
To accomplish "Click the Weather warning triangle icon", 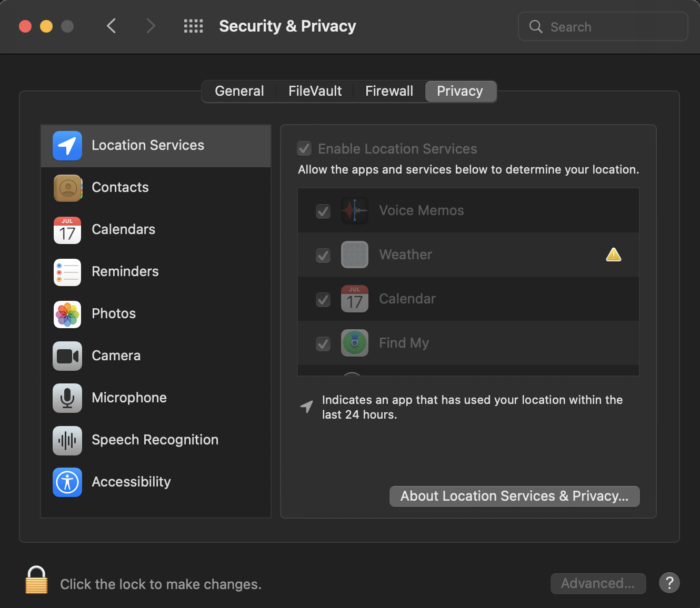I will click(614, 255).
